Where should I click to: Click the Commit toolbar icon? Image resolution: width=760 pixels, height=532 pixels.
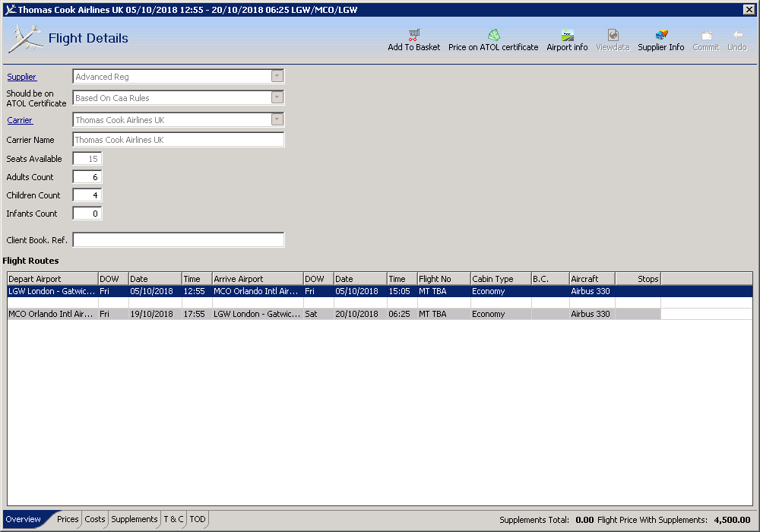click(x=706, y=35)
